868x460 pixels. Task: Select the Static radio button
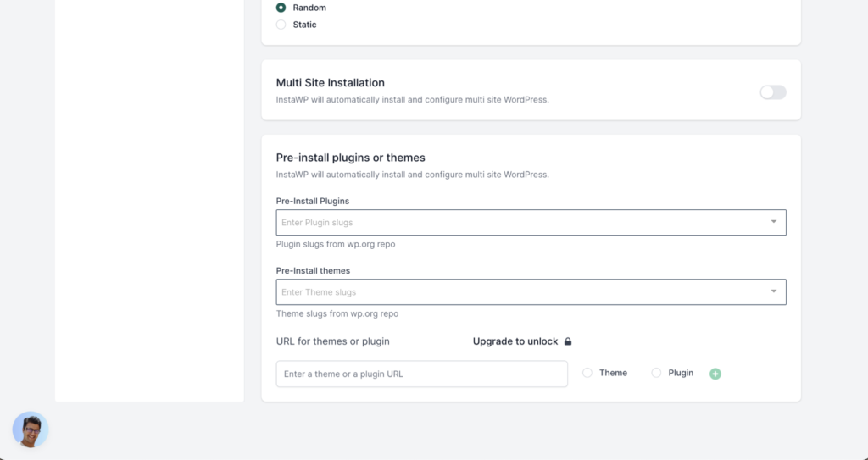(x=281, y=25)
